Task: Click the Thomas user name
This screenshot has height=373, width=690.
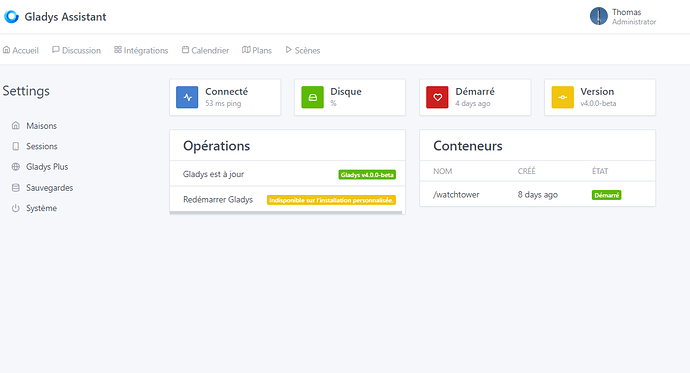Action: pyautogui.click(x=627, y=12)
